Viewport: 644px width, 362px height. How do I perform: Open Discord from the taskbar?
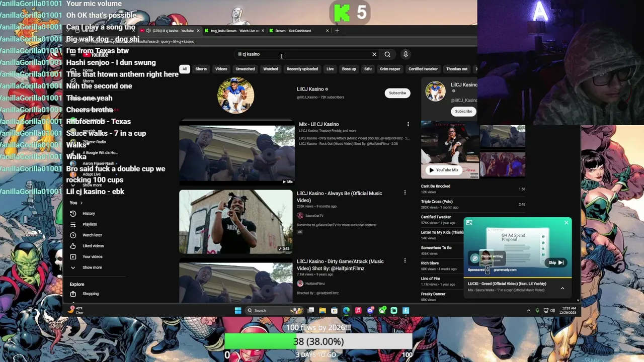[x=370, y=310]
